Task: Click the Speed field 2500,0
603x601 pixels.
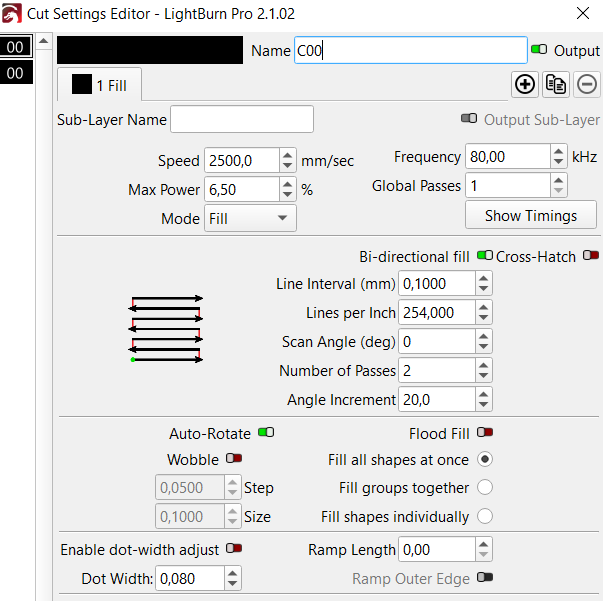Action: (x=242, y=160)
